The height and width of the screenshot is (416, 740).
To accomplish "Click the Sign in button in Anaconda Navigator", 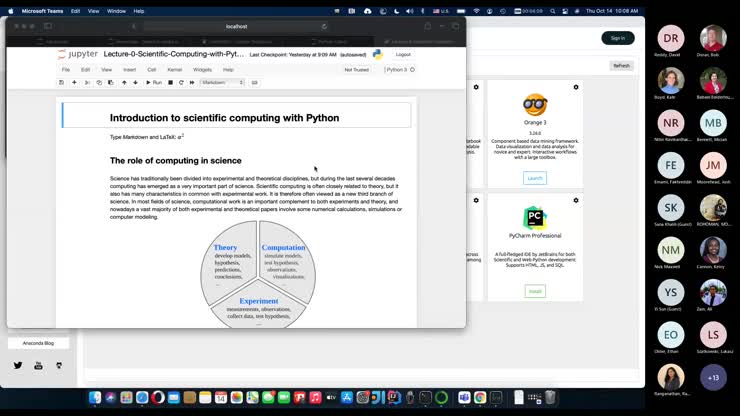I will click(617, 38).
